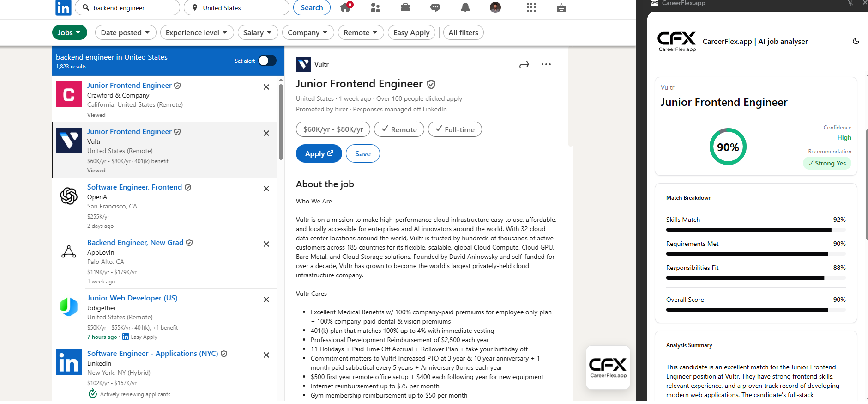Open Experience level filter dropdown
Image resolution: width=868 pixels, height=404 pixels.
pos(197,32)
